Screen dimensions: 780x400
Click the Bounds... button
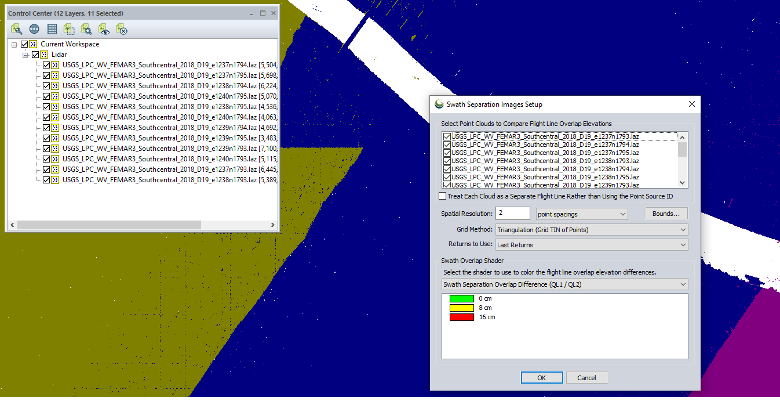pyautogui.click(x=658, y=213)
